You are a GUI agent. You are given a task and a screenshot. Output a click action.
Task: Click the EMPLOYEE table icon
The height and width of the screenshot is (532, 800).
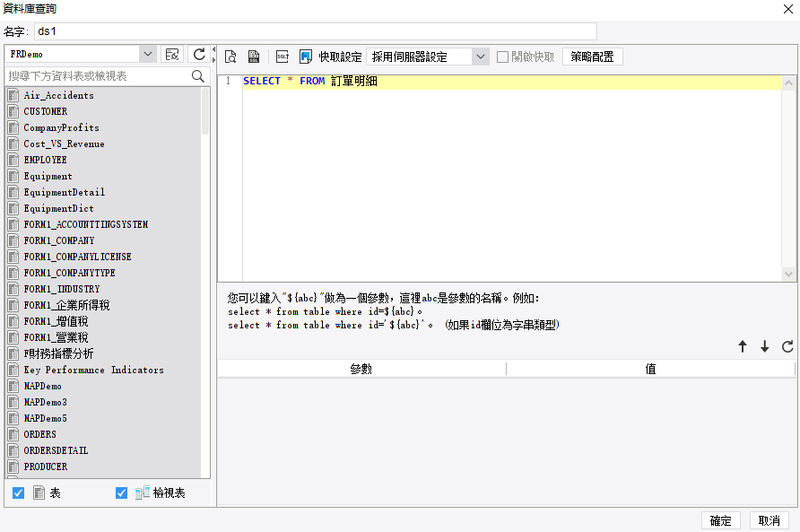point(13,160)
